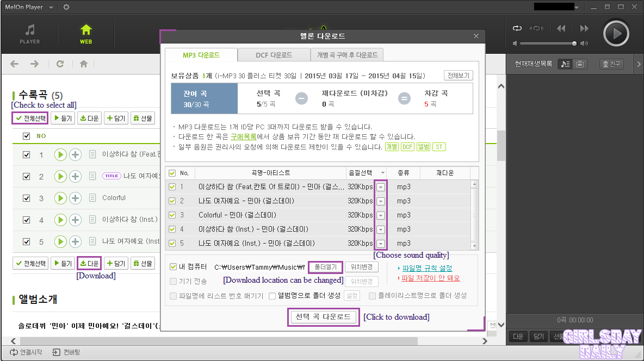Open the 음질선택 header dropdown

(x=383, y=173)
